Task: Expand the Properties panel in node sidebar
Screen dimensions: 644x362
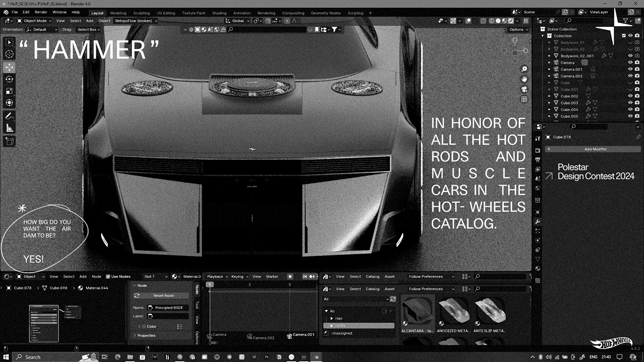Action: point(135,335)
